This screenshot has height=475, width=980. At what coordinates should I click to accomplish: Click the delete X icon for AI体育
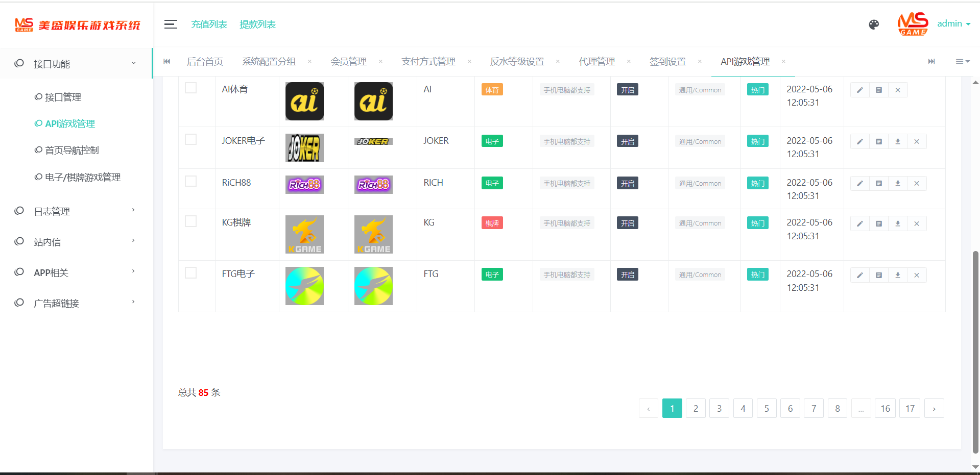tap(897, 90)
